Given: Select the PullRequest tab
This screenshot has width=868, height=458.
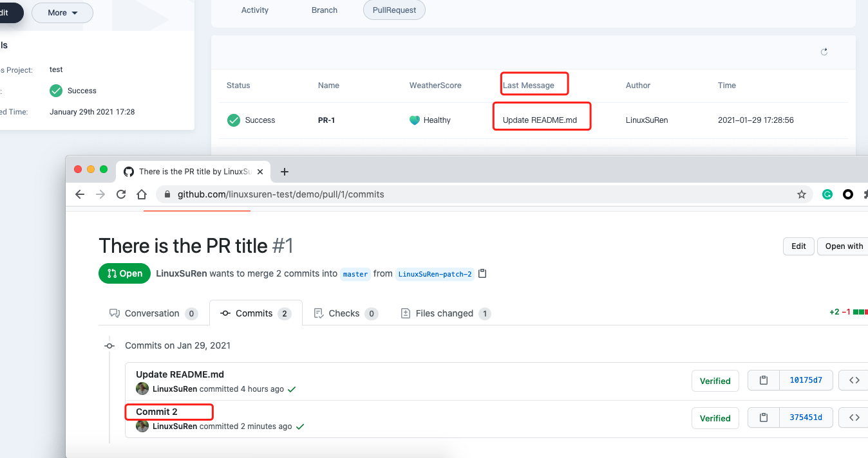Looking at the screenshot, I should coord(394,10).
